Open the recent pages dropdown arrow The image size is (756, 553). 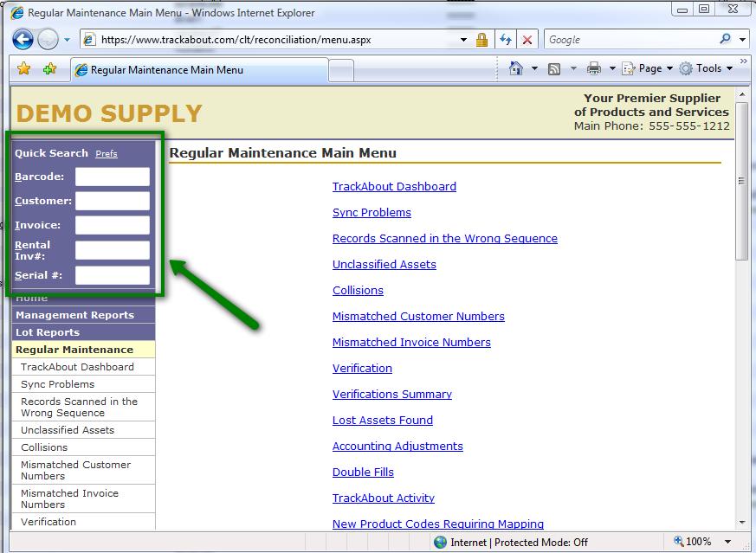click(67, 40)
